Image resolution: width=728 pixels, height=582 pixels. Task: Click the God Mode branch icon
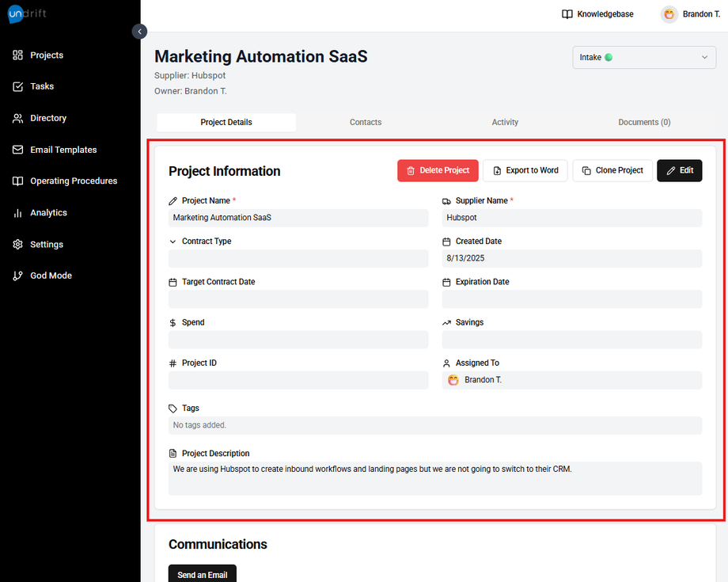17,276
